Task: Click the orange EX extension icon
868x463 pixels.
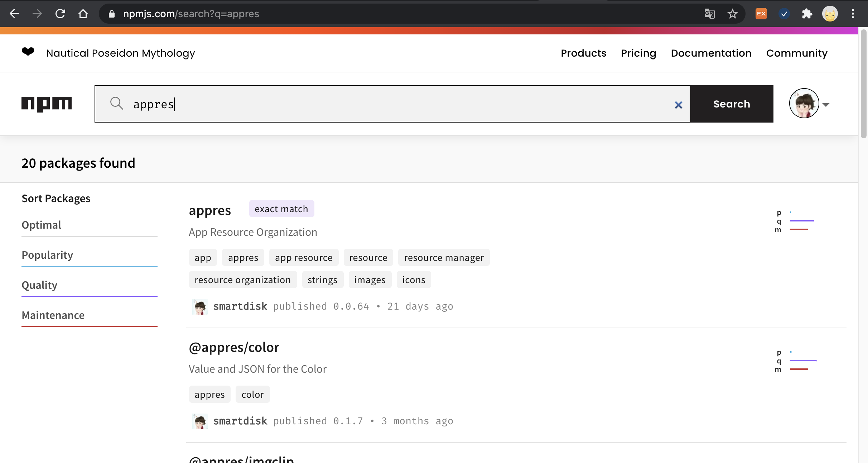Action: pos(761,14)
